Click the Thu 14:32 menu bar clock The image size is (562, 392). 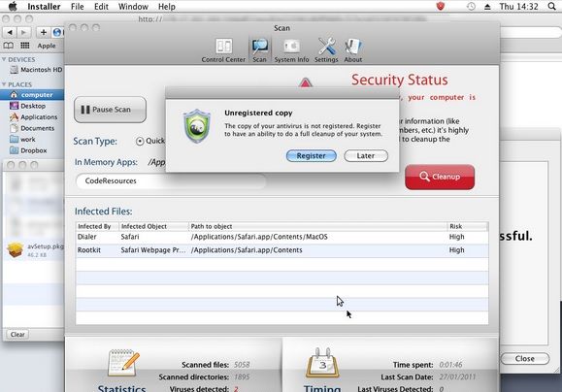(x=518, y=7)
